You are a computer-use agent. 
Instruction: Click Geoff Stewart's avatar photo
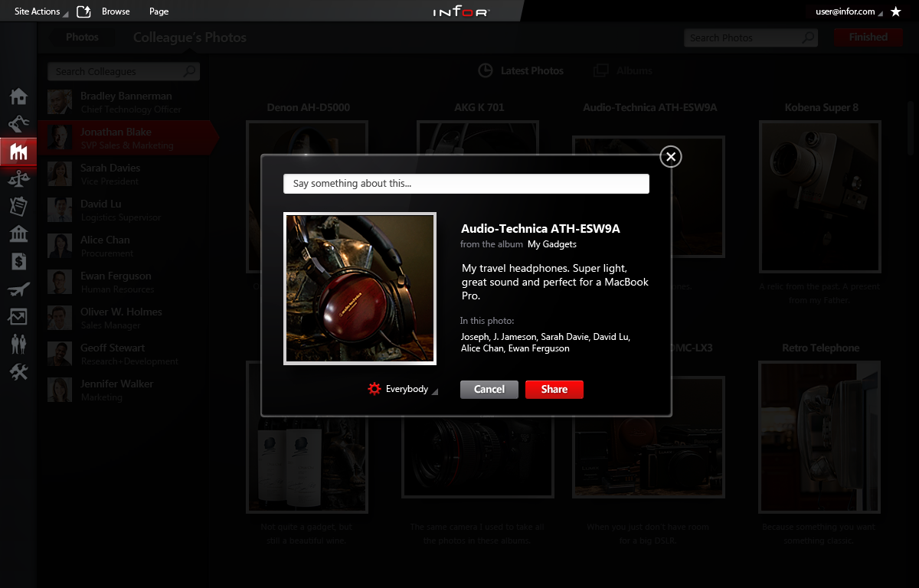point(60,354)
